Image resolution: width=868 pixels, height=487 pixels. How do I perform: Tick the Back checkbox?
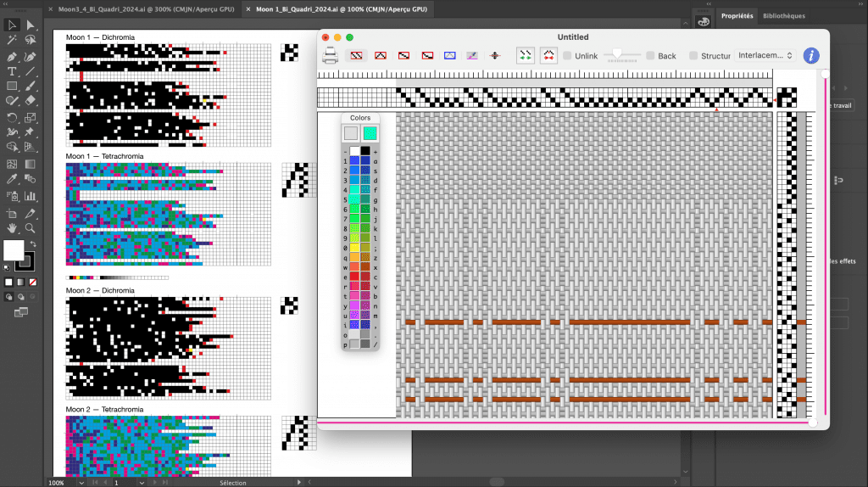pos(650,56)
